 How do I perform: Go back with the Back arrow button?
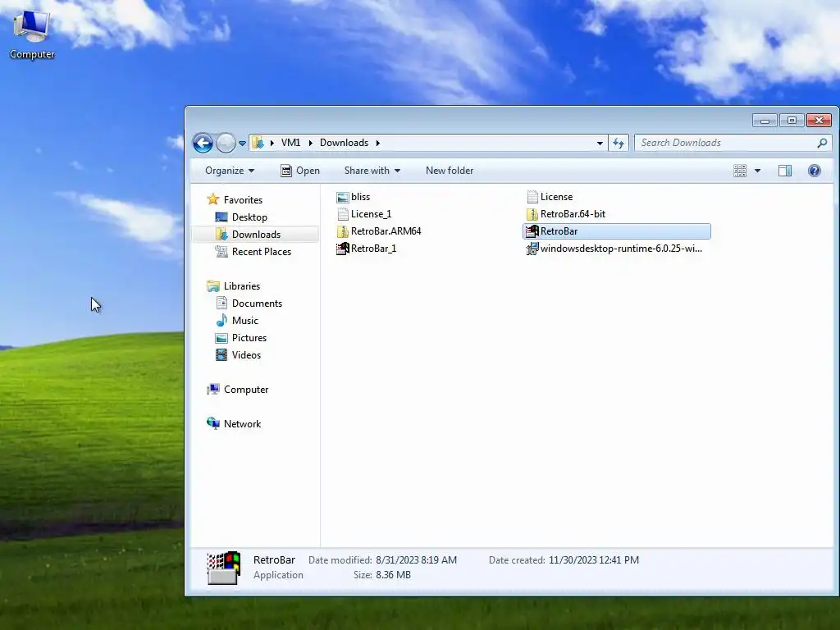[203, 143]
